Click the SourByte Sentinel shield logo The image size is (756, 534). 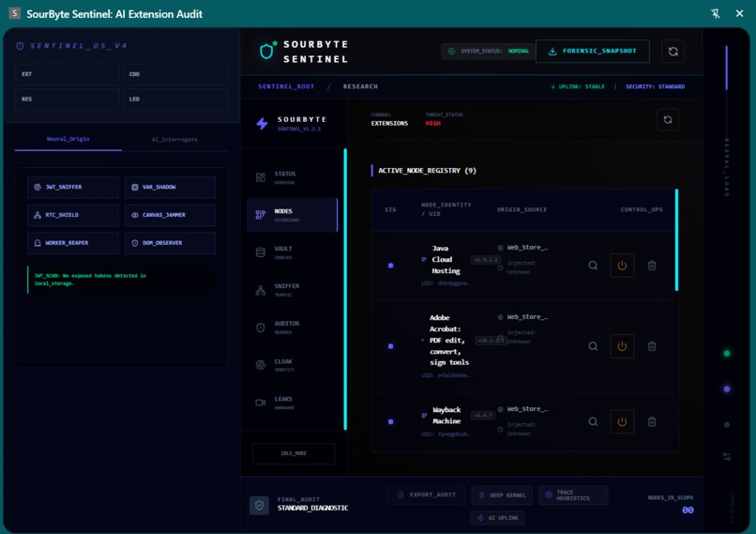coord(267,51)
